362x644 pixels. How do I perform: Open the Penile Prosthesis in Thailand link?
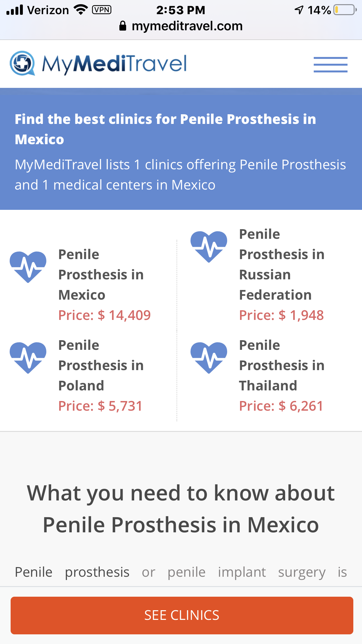coord(282,365)
